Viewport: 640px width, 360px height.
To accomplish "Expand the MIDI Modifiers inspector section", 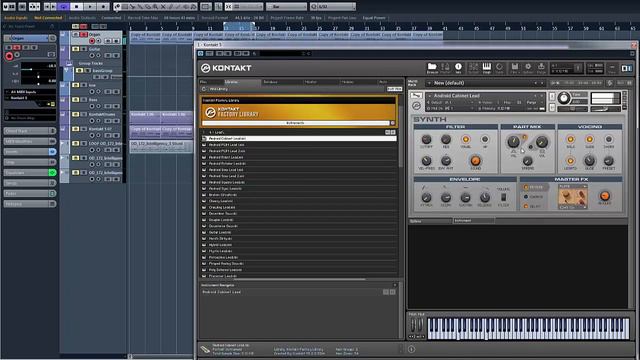I will tap(30, 141).
